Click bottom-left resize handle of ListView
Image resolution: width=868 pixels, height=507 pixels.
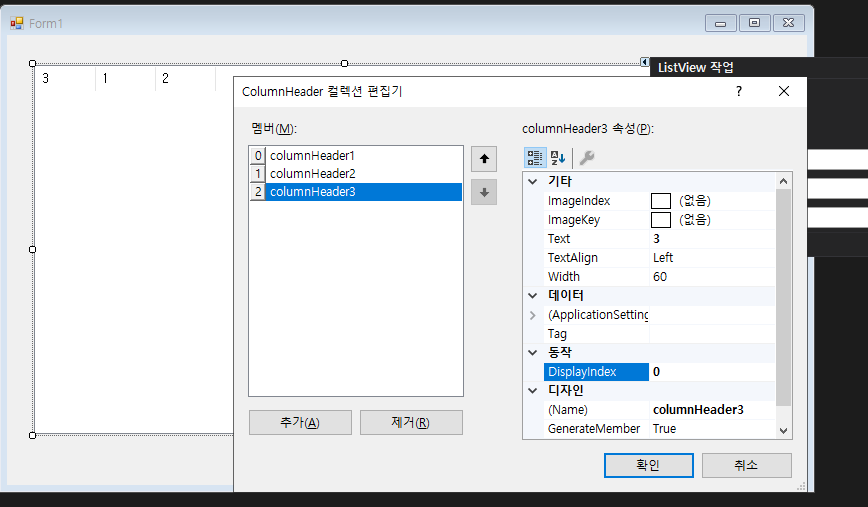tap(33, 436)
